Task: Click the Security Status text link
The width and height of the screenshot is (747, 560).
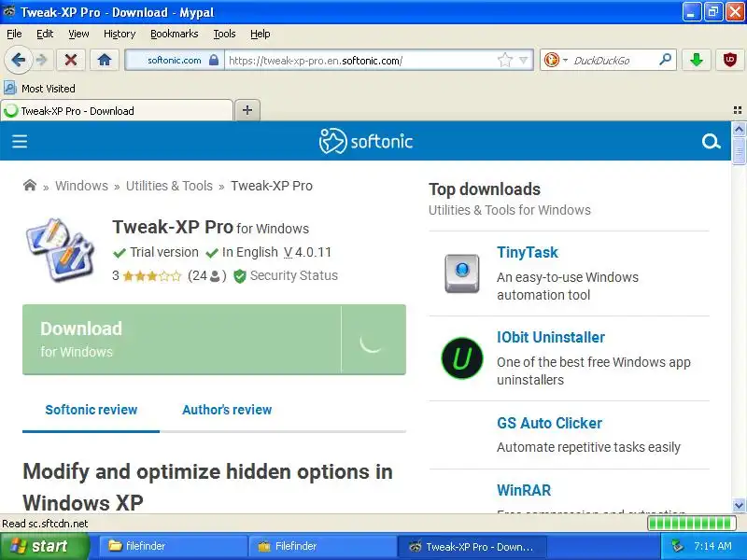Action: click(x=294, y=275)
